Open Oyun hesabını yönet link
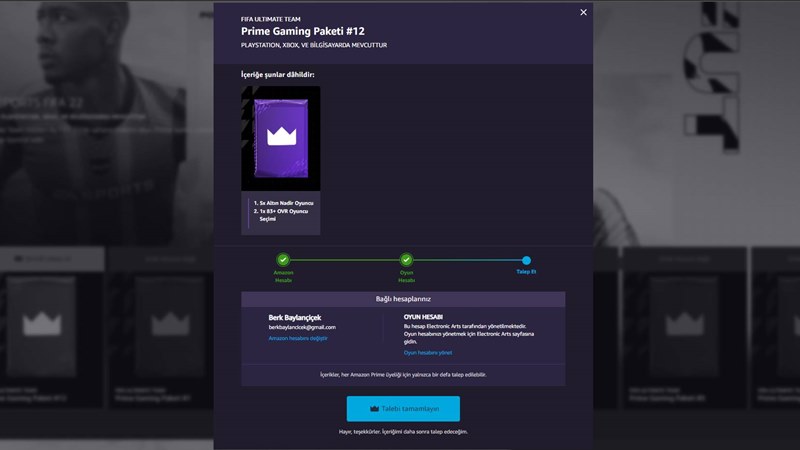 tap(428, 353)
